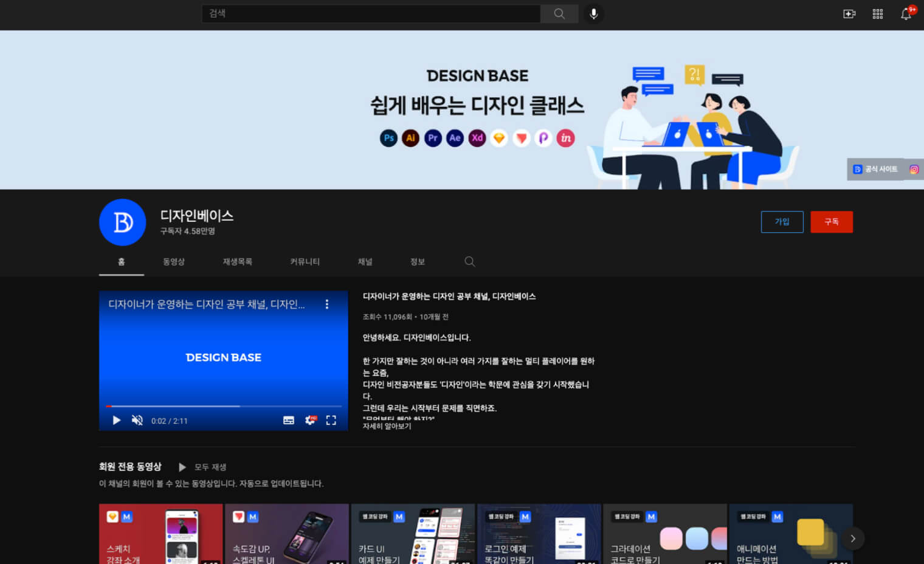
Task: Search within the channel using the magnifier icon
Action: click(x=470, y=261)
